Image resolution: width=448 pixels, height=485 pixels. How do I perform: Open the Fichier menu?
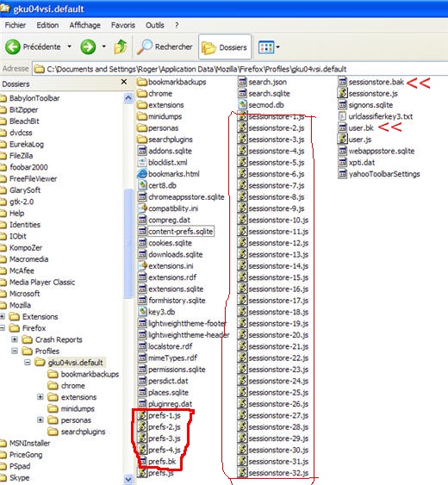tap(16, 25)
